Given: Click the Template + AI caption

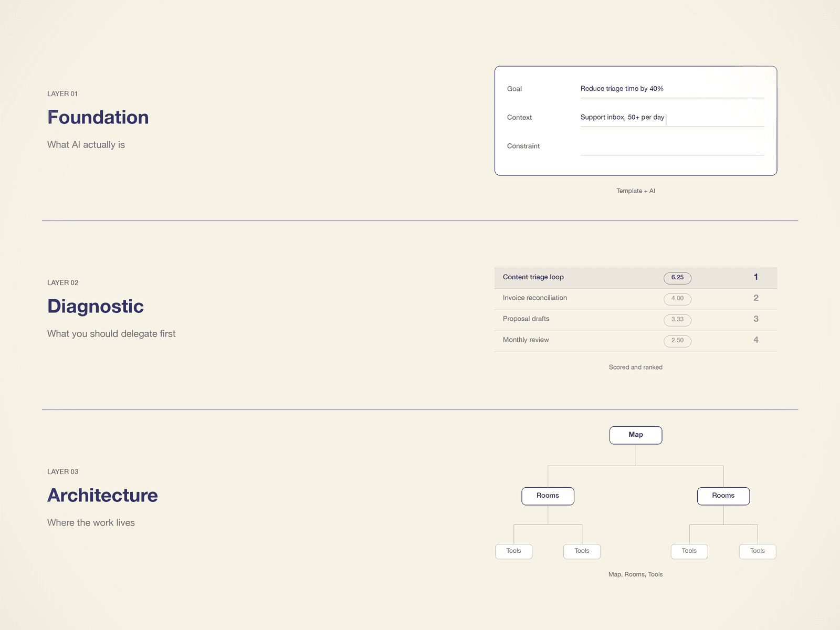Looking at the screenshot, I should (635, 191).
